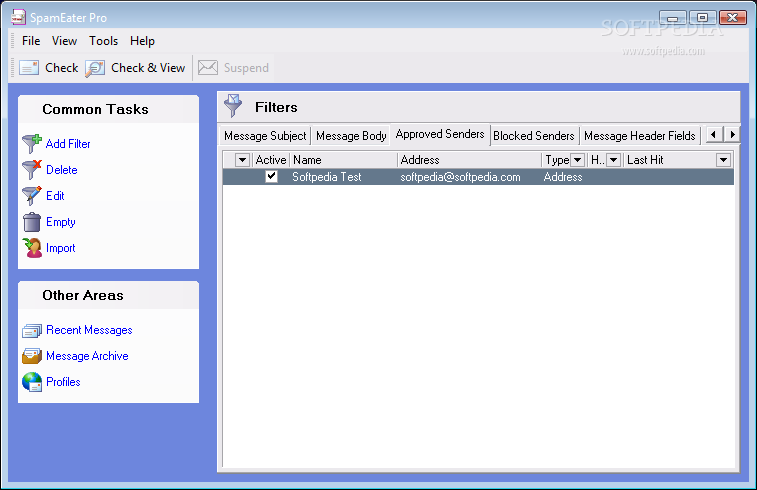Screen dimensions: 757x490
Task: Click the Type column header label
Action: coord(557,160)
